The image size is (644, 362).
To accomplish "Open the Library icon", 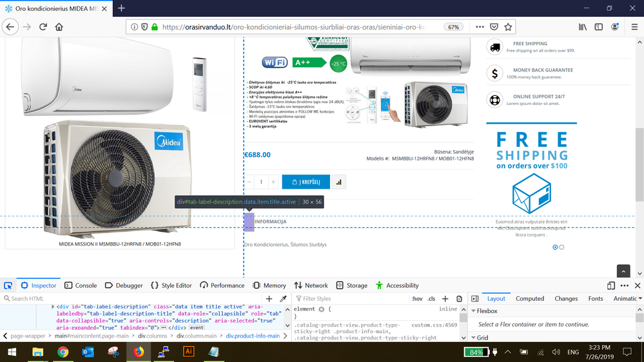I will click(x=582, y=27).
